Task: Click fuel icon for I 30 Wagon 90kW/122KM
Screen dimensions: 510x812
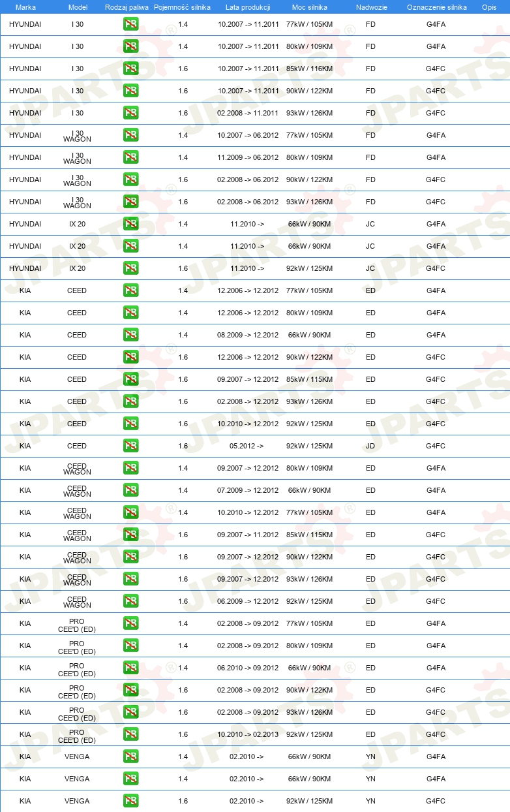Action: point(131,180)
